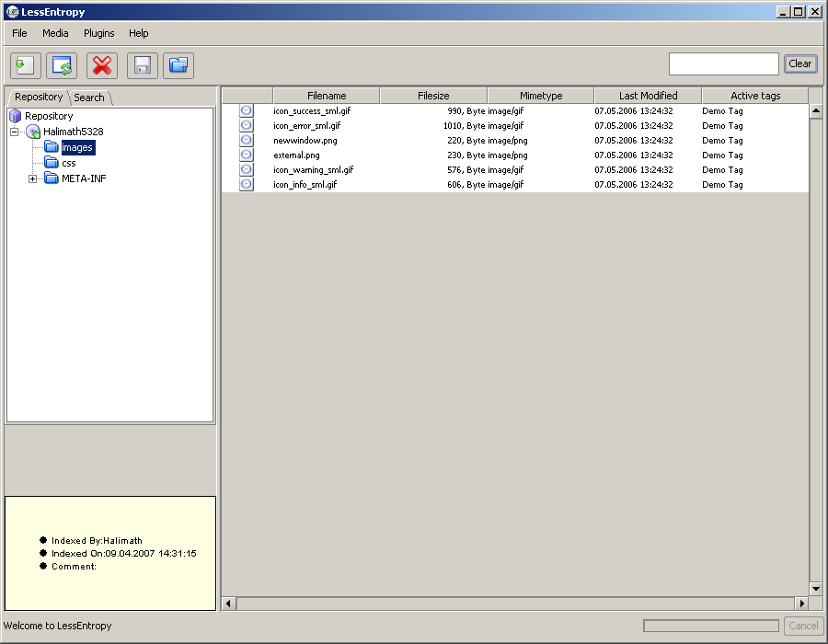Switch to the Search tab
The image size is (828, 644).
[89, 98]
